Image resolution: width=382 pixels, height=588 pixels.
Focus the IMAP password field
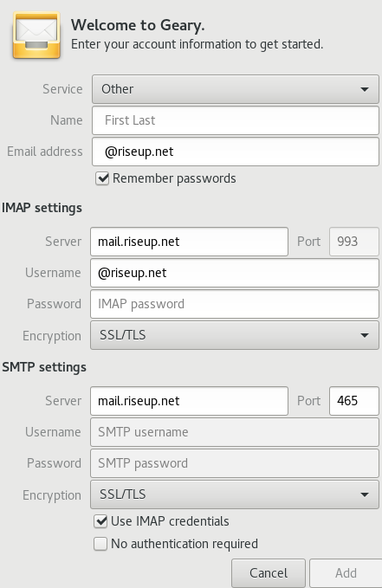pyautogui.click(x=235, y=304)
